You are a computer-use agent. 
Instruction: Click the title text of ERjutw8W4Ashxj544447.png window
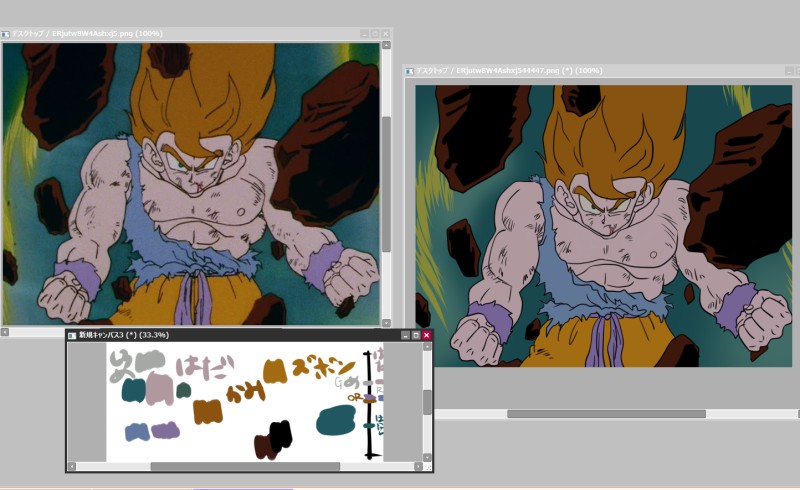[x=509, y=71]
